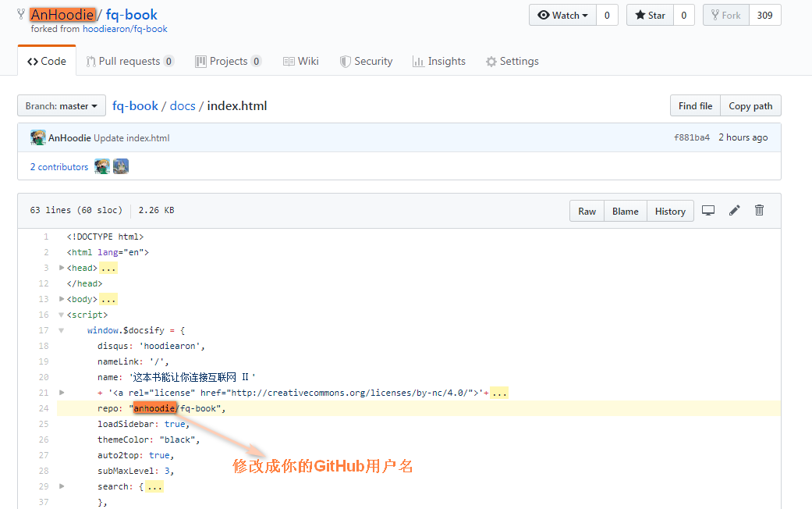Open Wiki tab
Image resolution: width=812 pixels, height=509 pixels.
click(301, 61)
